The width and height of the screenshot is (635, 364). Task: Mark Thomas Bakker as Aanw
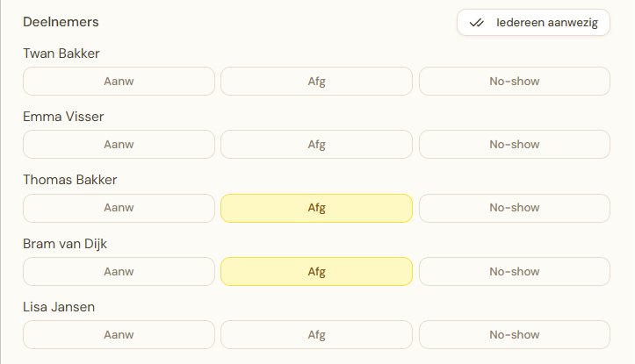[x=119, y=208]
